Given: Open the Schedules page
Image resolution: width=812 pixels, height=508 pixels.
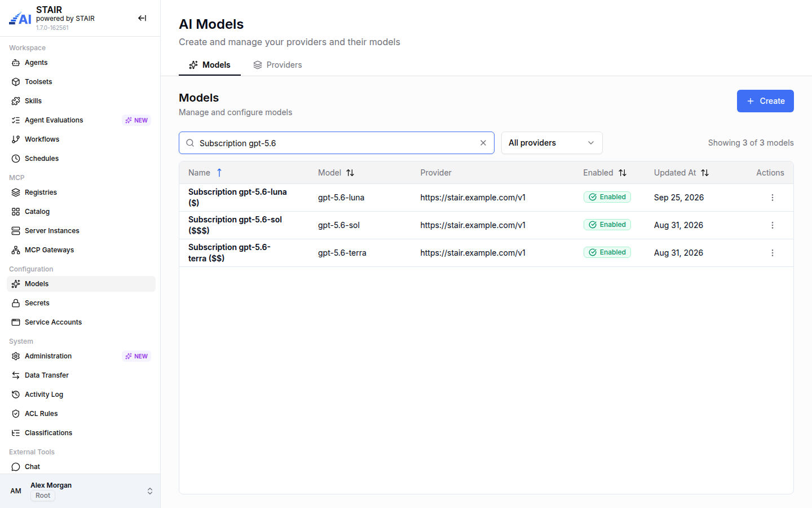Looking at the screenshot, I should pos(81,159).
